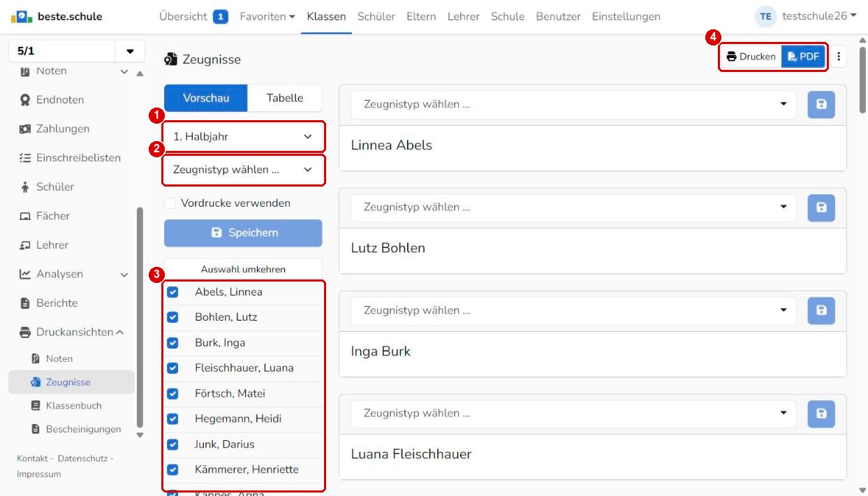Open Zeugnistyp dropdown for Luana Fleischhauer

[573, 413]
